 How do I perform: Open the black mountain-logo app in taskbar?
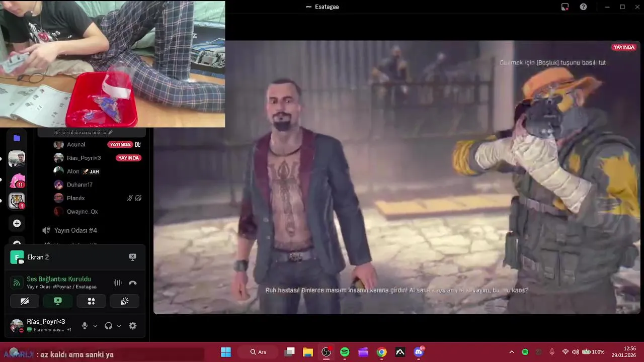400,352
